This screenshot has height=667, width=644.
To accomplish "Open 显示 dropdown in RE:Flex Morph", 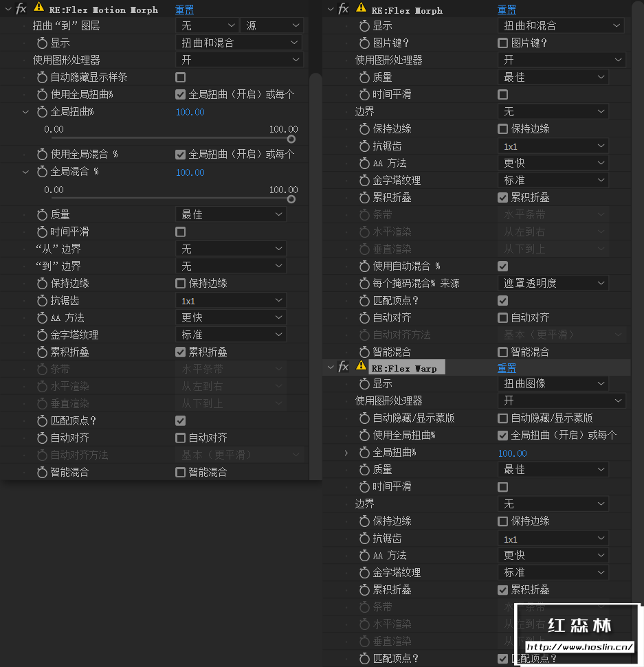I will click(561, 25).
